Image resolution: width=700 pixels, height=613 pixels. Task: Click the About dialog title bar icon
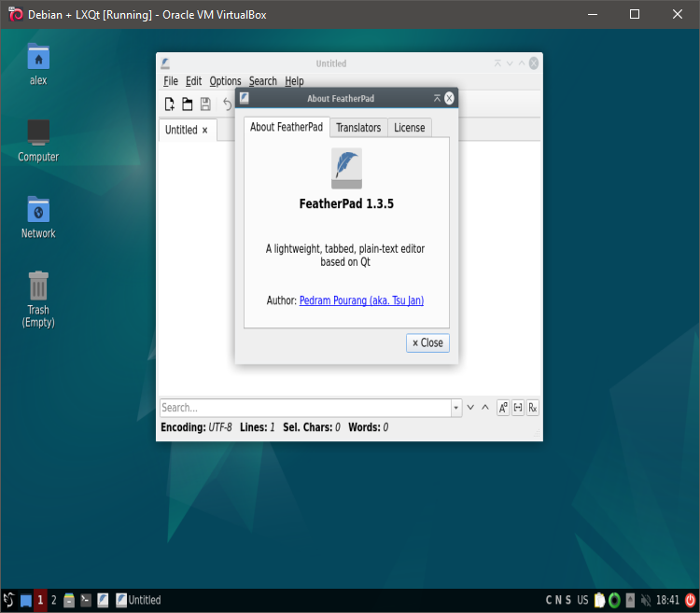click(245, 98)
